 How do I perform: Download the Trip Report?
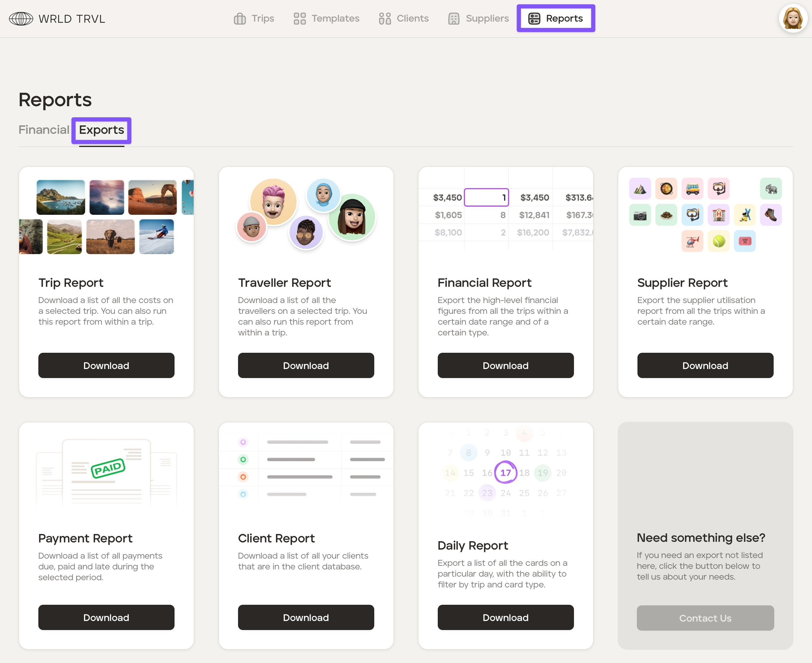(x=106, y=365)
